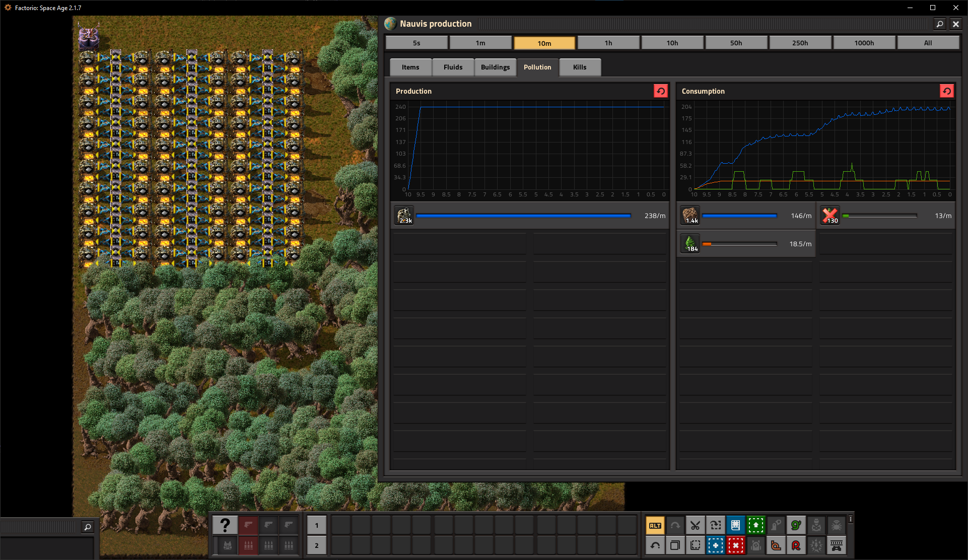
Task: Click the Import string shortcut icon
Action: click(x=715, y=525)
